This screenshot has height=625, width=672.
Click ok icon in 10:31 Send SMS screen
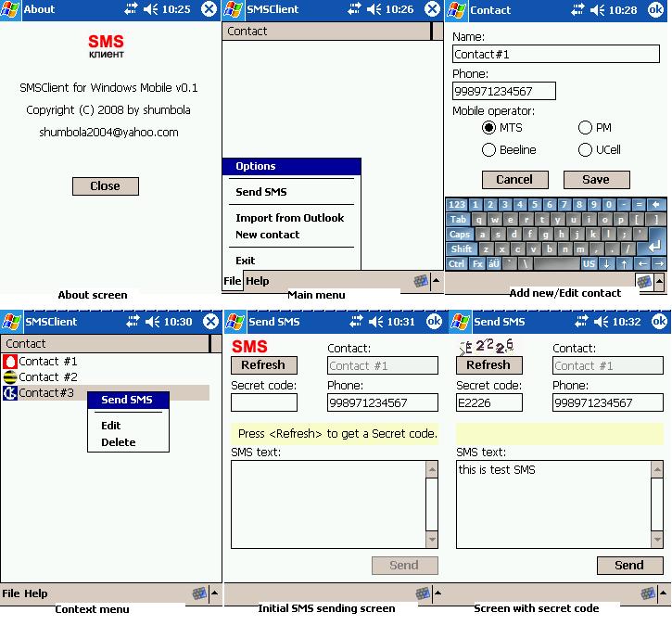click(x=434, y=321)
